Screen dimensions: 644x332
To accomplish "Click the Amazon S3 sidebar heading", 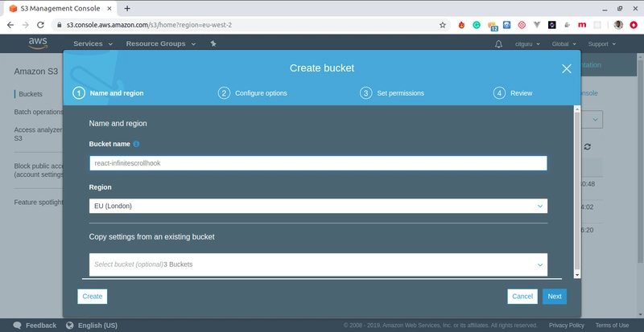I will point(35,72).
